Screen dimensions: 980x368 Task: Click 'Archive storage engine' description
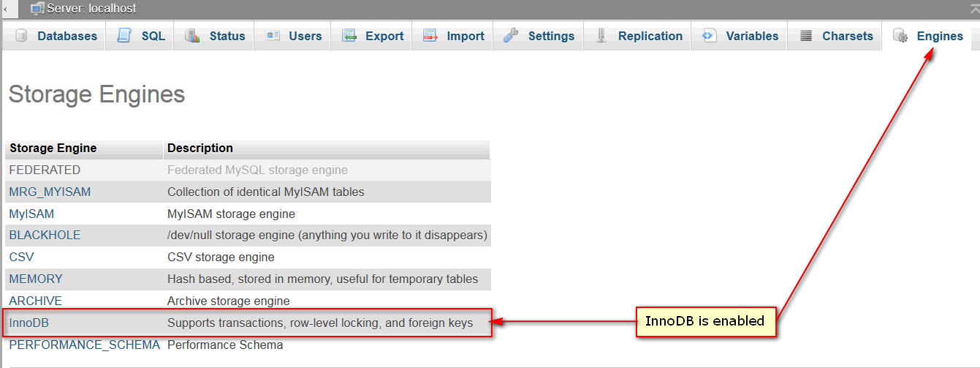(x=229, y=301)
